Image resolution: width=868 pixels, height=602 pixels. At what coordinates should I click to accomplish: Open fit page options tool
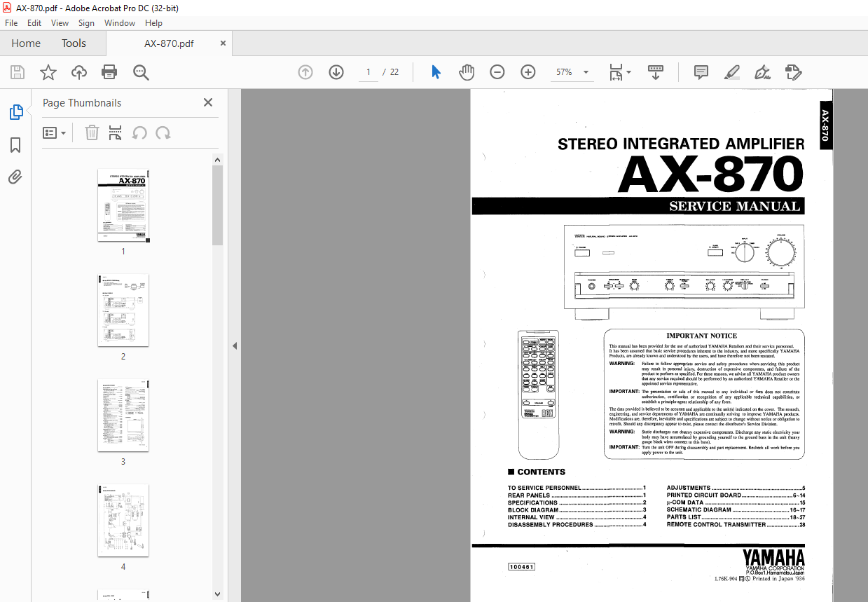click(619, 72)
